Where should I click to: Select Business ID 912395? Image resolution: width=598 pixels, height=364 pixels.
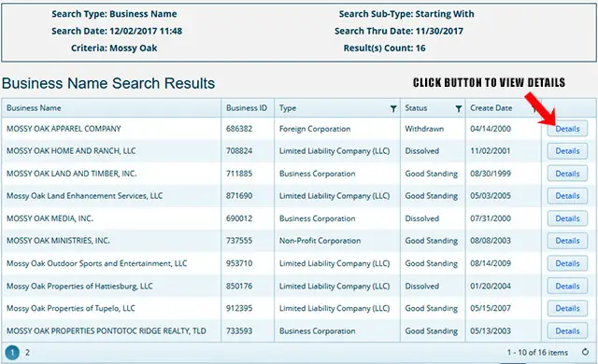[x=239, y=308]
